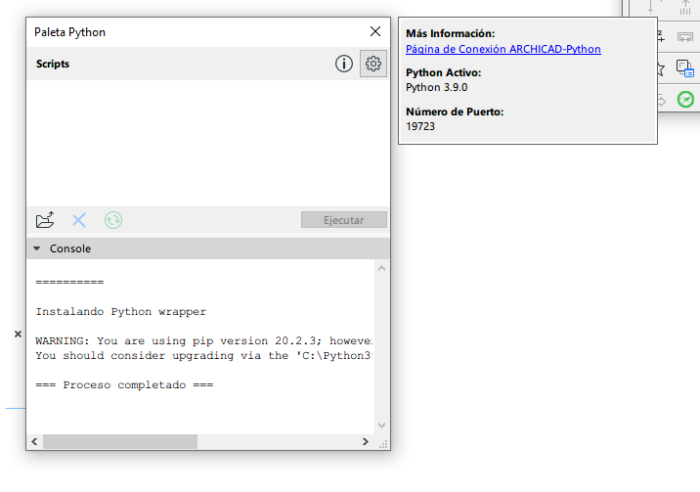Refresh scripts with the green circular arrows
Image resolution: width=700 pixels, height=492 pixels.
click(113, 220)
